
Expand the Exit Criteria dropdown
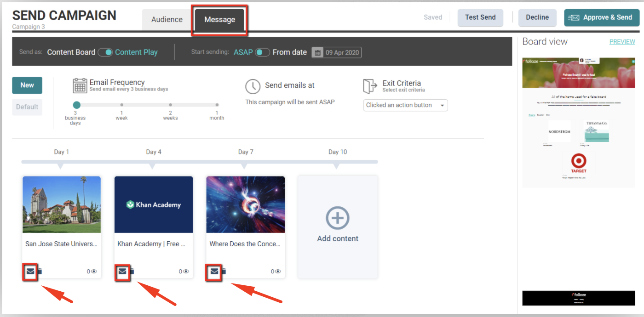[x=405, y=105]
